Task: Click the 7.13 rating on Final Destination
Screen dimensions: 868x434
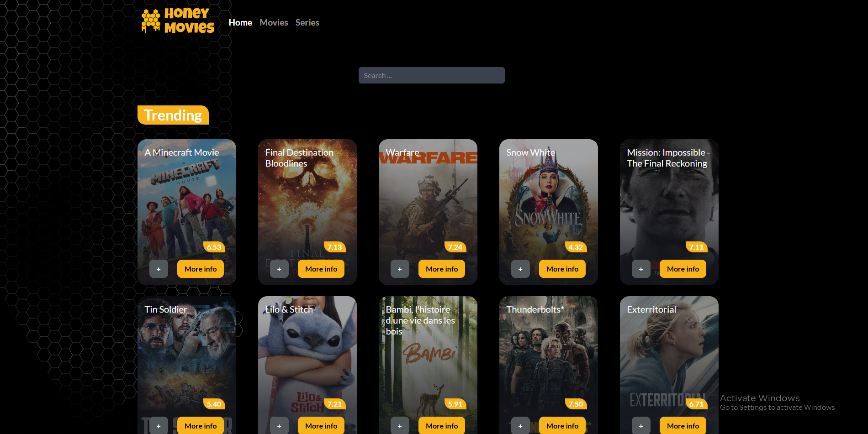Action: [x=334, y=247]
